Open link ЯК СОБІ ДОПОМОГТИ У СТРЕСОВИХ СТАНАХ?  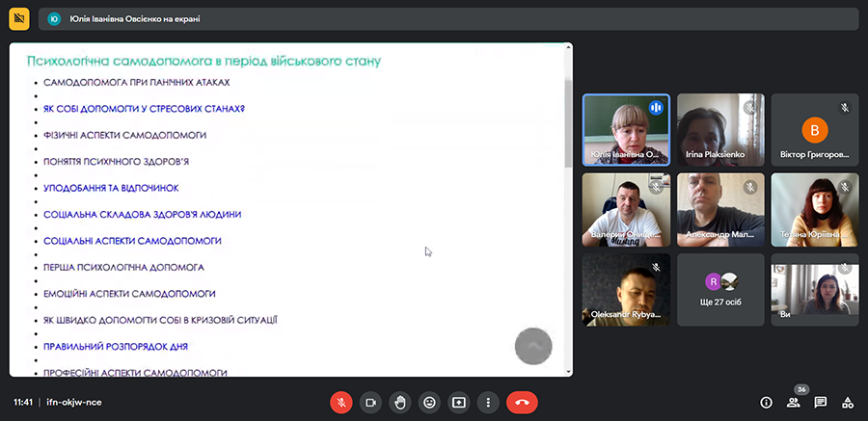(144, 109)
